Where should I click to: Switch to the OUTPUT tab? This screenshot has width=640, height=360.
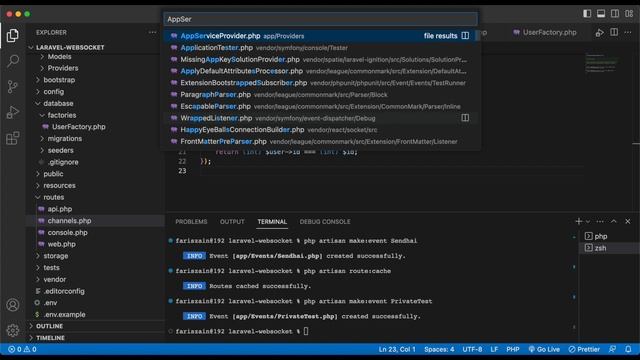click(232, 222)
